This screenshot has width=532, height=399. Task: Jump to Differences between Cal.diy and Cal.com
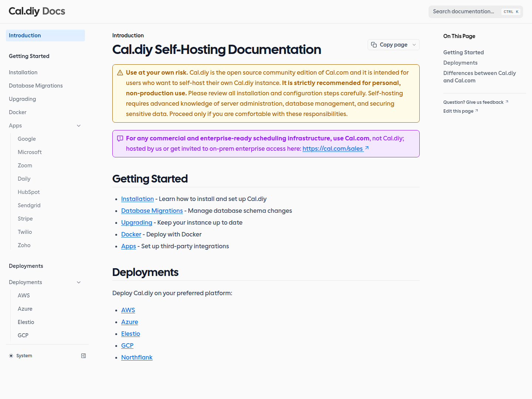pos(480,77)
